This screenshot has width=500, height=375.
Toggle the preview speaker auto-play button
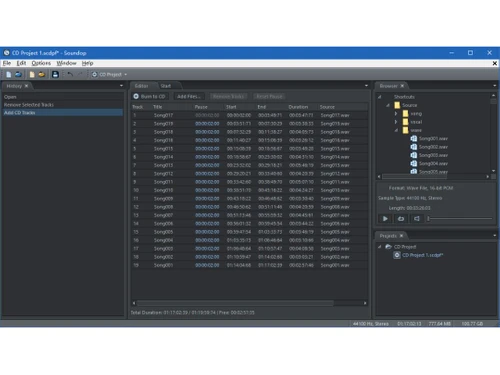point(417,219)
